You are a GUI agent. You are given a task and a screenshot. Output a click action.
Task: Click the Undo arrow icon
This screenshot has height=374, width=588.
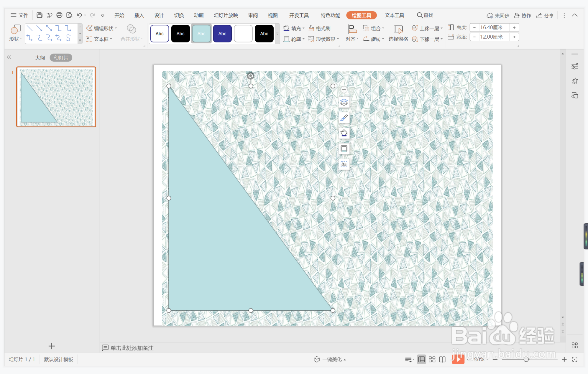click(79, 15)
